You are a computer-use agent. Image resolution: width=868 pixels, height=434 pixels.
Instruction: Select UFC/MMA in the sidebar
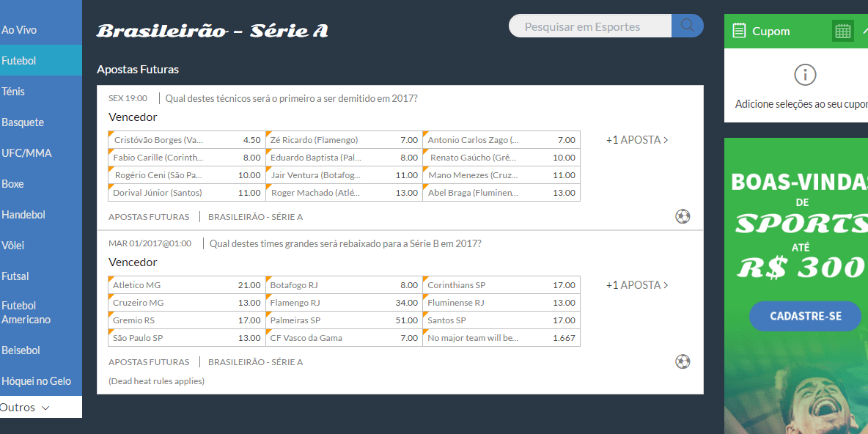pyautogui.click(x=22, y=153)
